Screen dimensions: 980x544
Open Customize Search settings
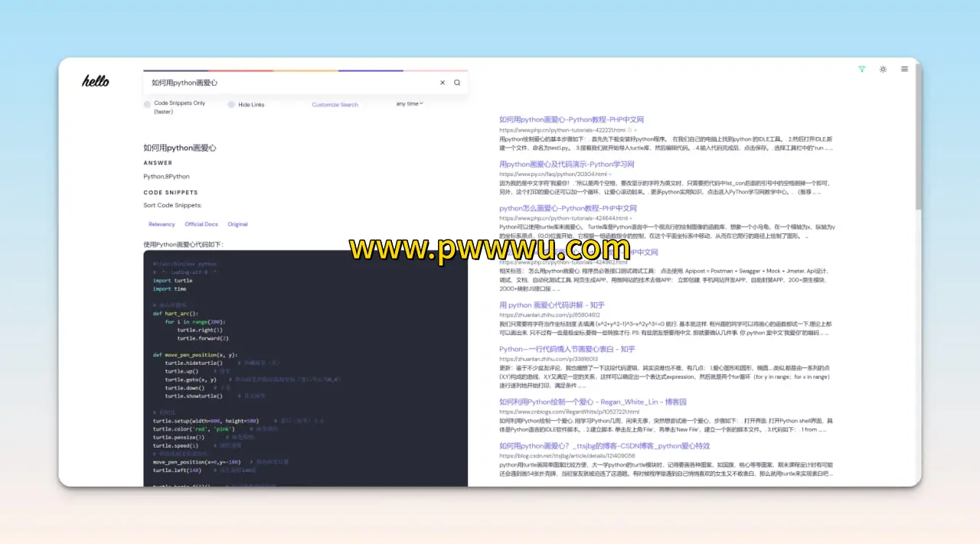pyautogui.click(x=335, y=105)
